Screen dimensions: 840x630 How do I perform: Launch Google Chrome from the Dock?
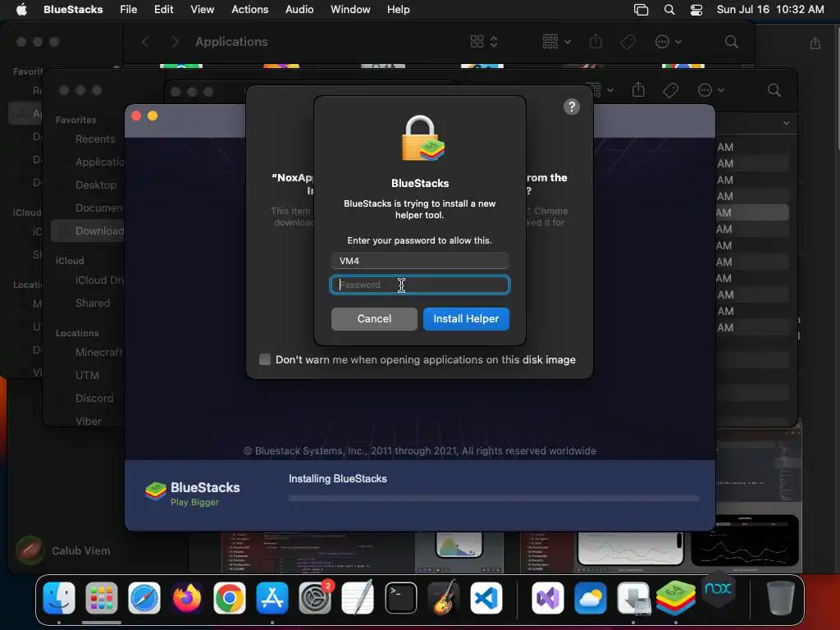pos(230,598)
